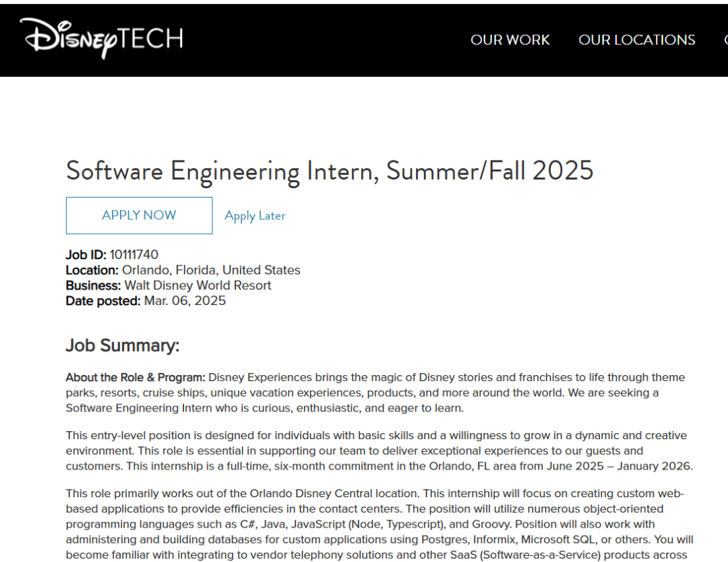
Task: Click the Mar. 06, 2025 posted date
Action: tap(185, 301)
